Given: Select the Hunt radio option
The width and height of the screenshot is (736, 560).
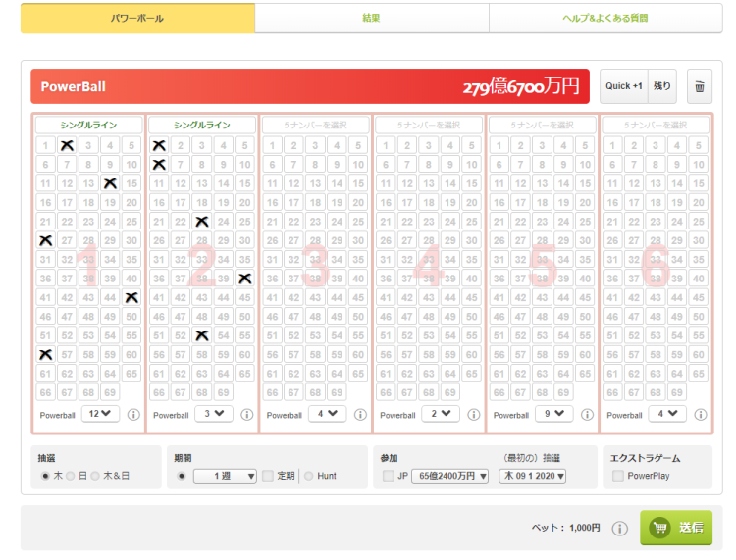Looking at the screenshot, I should click(x=309, y=476).
